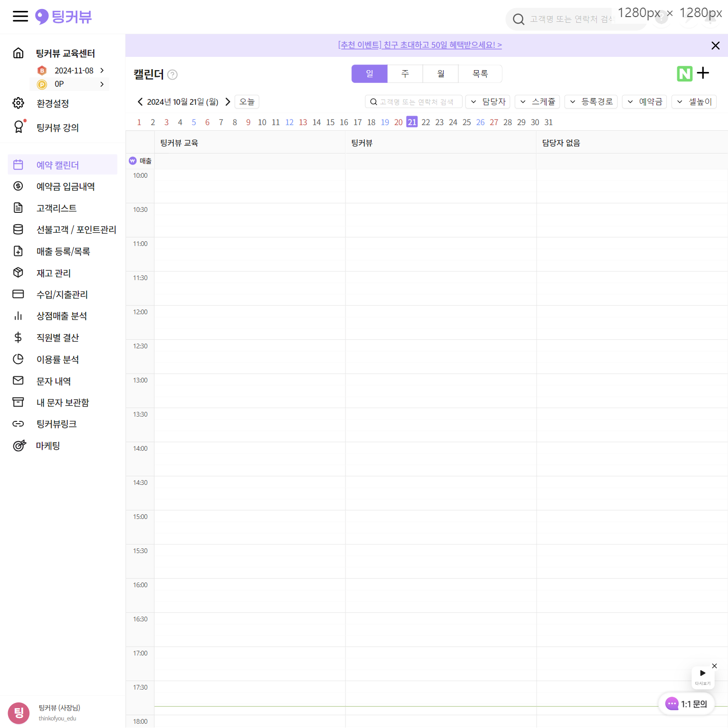Select day 1 in date strip

139,122
